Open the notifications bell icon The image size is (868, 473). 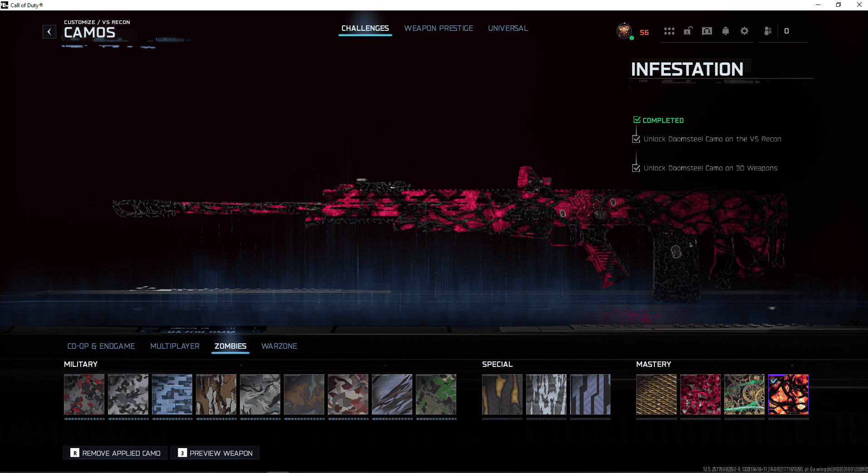(x=726, y=31)
